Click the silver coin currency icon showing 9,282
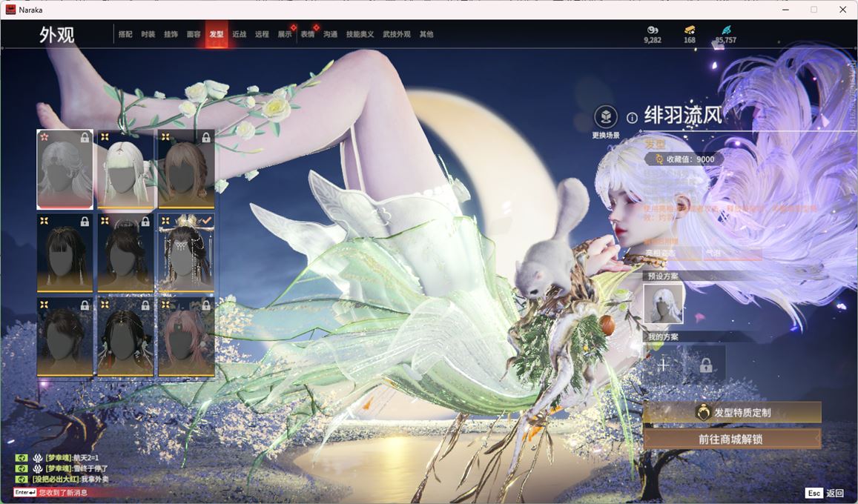This screenshot has width=858, height=504. point(653,30)
